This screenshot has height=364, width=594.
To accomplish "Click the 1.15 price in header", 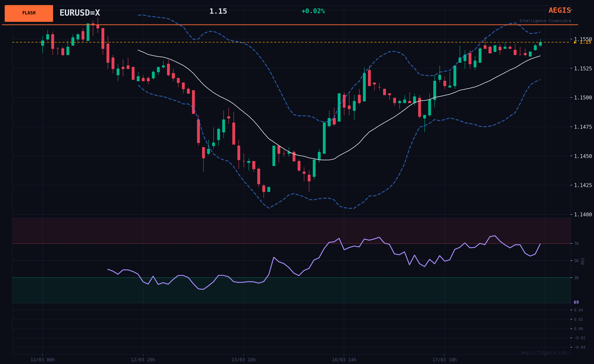I will [218, 11].
